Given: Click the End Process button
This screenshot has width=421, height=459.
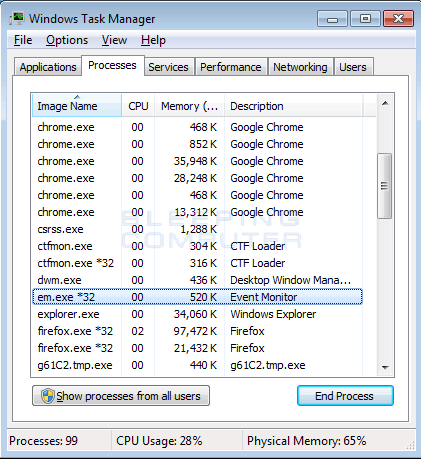Looking at the screenshot, I should [x=345, y=396].
